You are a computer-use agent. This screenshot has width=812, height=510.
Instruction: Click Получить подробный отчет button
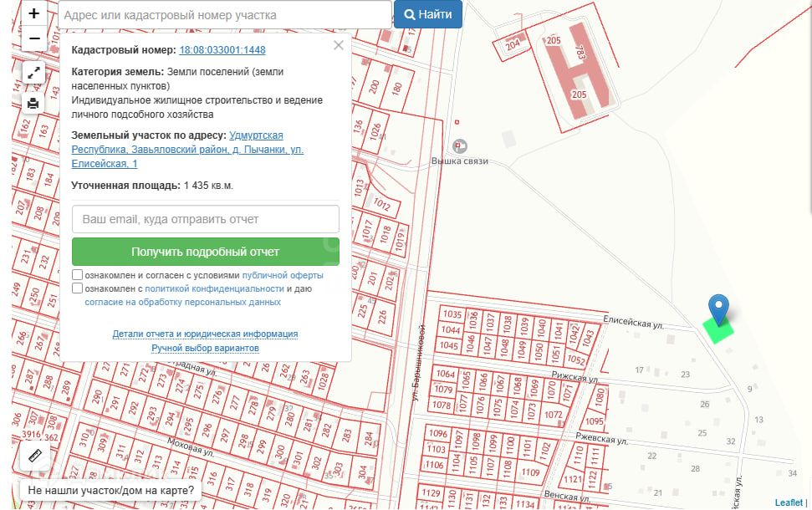(x=206, y=252)
